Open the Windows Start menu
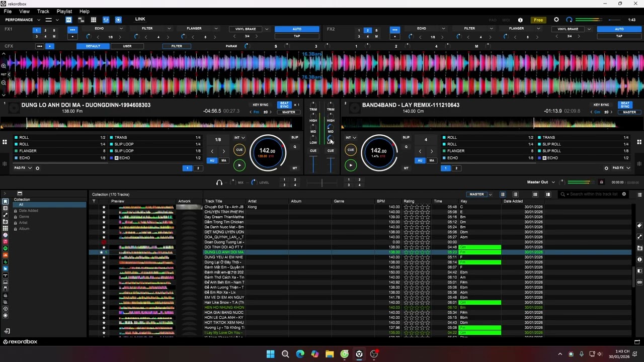Viewport: 644px width, 362px height. coord(270,354)
